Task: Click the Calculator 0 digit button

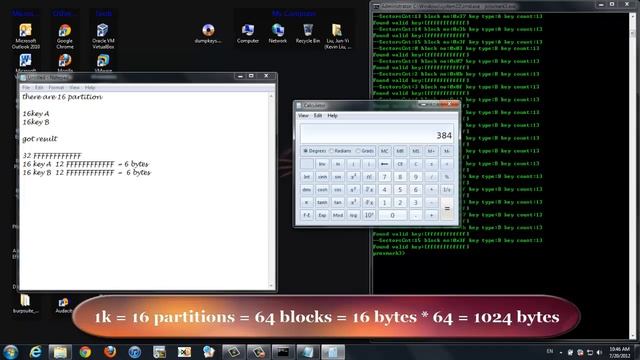Action: [x=392, y=215]
